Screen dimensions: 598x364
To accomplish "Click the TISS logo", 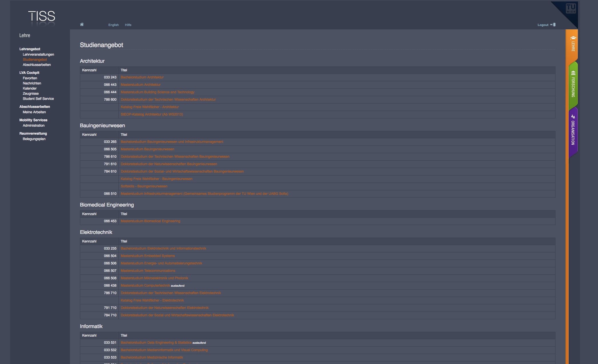I will click(42, 17).
